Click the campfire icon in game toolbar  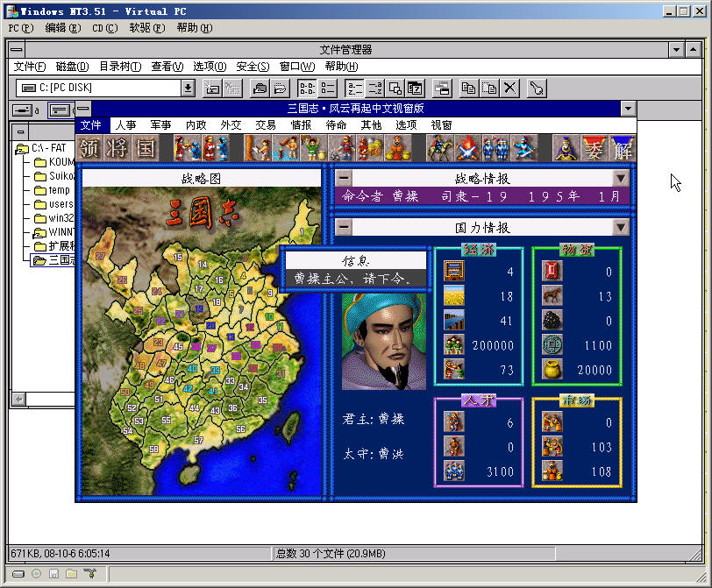click(x=467, y=147)
